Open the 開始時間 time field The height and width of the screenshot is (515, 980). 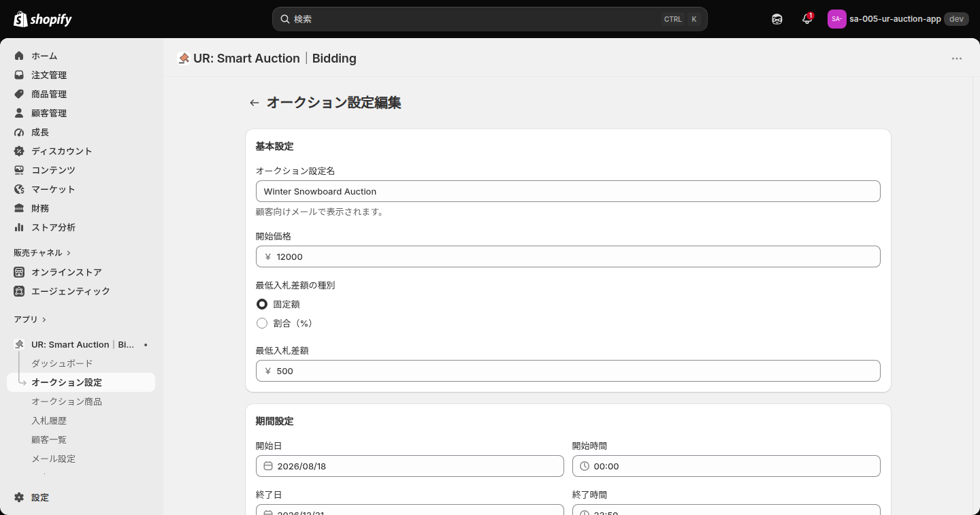[726, 466]
